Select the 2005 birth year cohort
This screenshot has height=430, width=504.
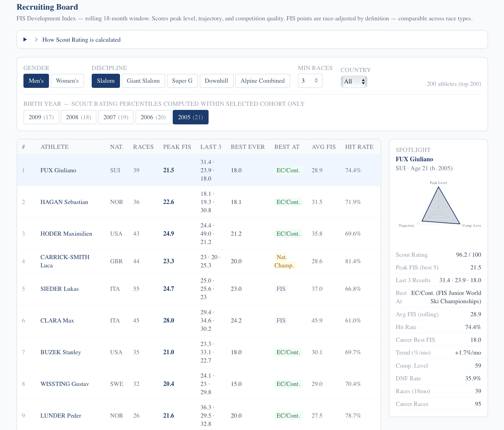click(190, 117)
